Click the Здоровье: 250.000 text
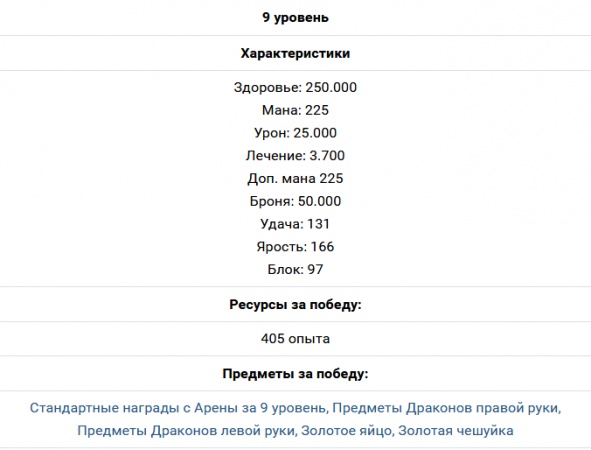The image size is (591, 450). coord(296,87)
